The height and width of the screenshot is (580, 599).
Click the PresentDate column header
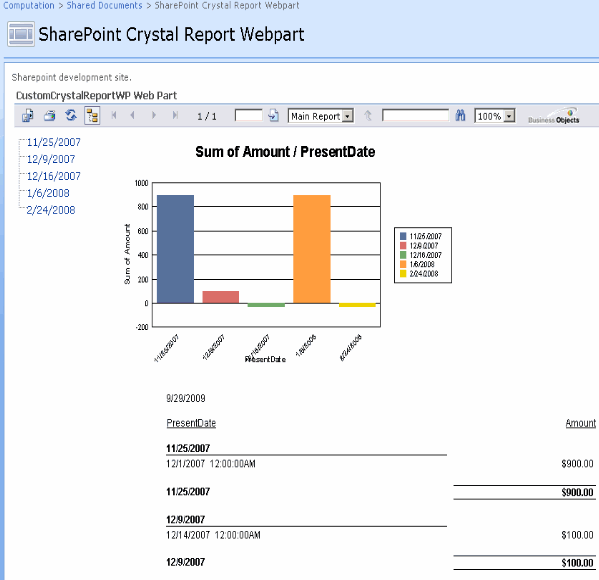coord(191,423)
